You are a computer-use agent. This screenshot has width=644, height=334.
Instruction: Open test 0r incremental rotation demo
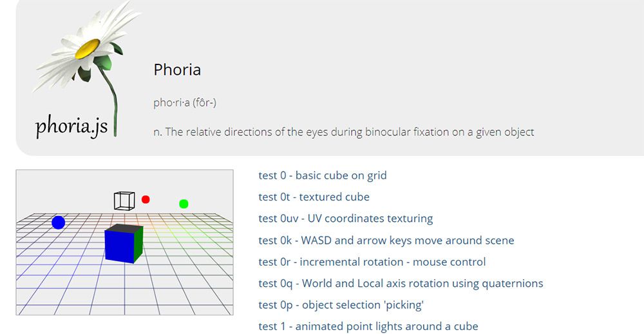pyautogui.click(x=372, y=262)
